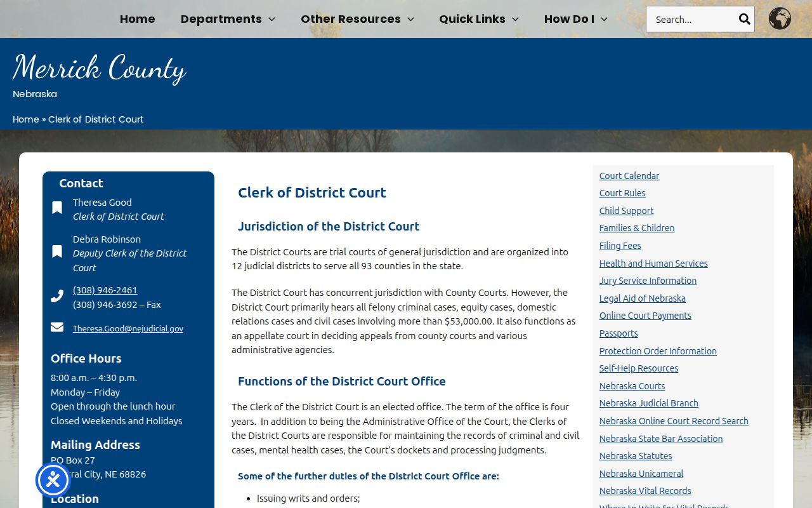
Task: Expand the How Do I menu
Action: (x=576, y=19)
